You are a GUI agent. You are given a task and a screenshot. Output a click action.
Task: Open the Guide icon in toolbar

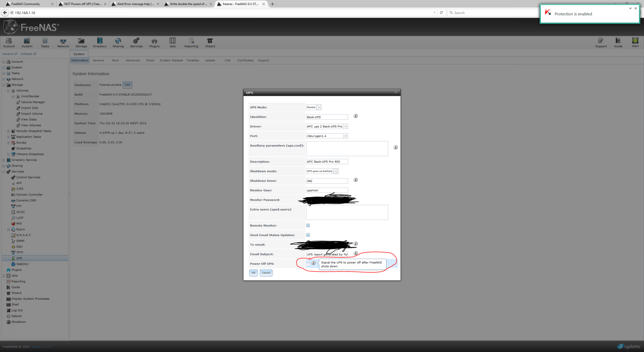tap(618, 43)
